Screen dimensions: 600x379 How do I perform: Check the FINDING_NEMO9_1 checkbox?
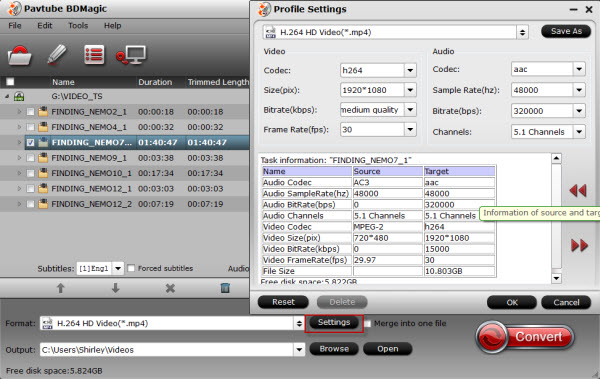coord(30,158)
